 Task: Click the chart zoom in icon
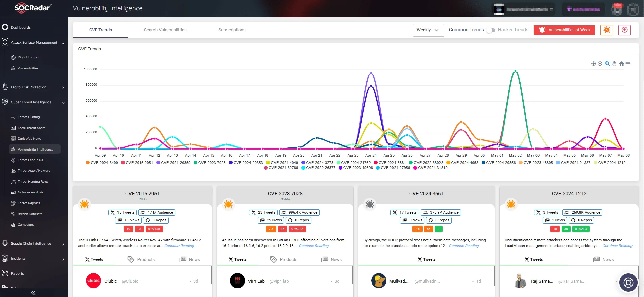point(593,64)
